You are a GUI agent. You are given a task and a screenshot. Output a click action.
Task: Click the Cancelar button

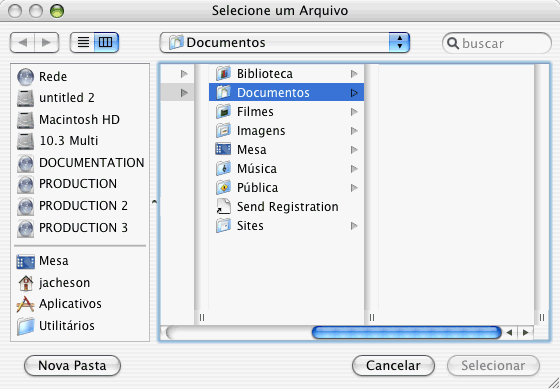[393, 365]
